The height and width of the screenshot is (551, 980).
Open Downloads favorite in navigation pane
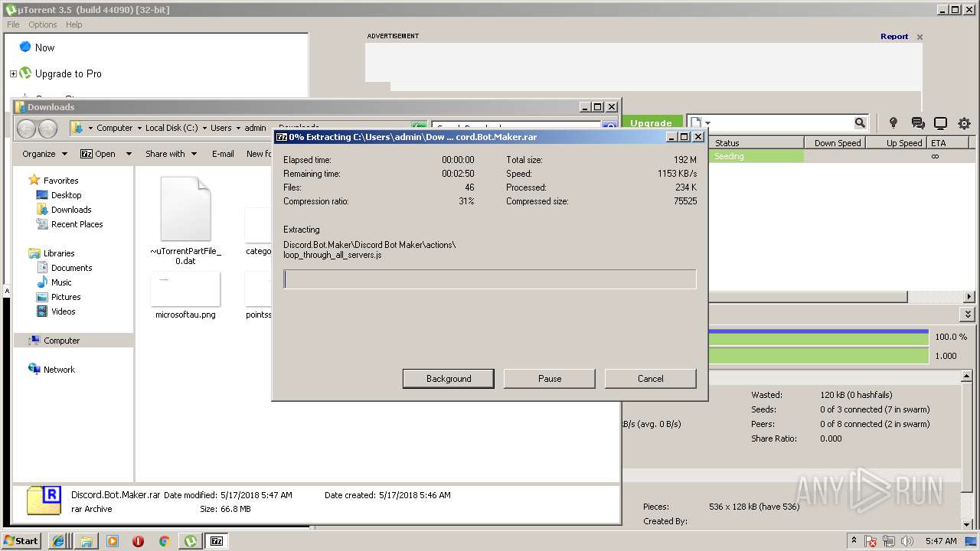[x=71, y=210]
